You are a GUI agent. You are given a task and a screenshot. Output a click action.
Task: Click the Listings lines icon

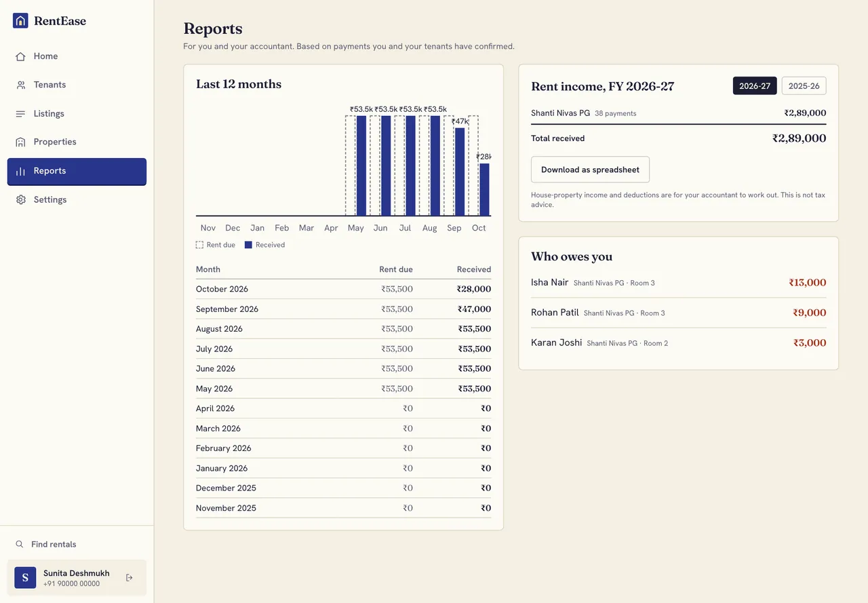20,114
